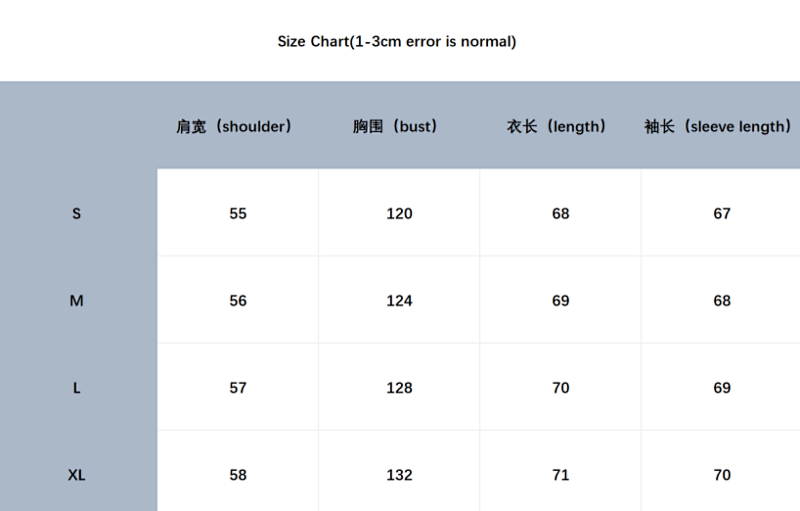Viewport: 800px width, 511px height.
Task: Select bust value 128 cell
Action: (x=399, y=387)
